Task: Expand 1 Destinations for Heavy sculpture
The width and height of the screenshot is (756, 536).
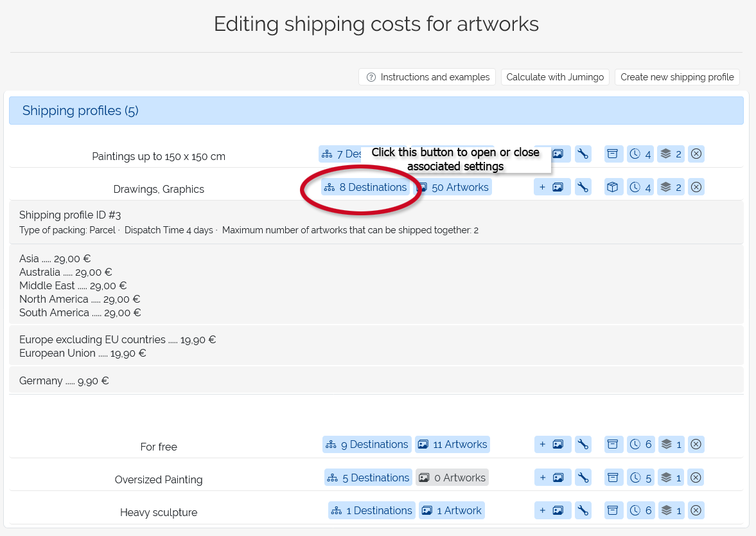Action: click(371, 510)
